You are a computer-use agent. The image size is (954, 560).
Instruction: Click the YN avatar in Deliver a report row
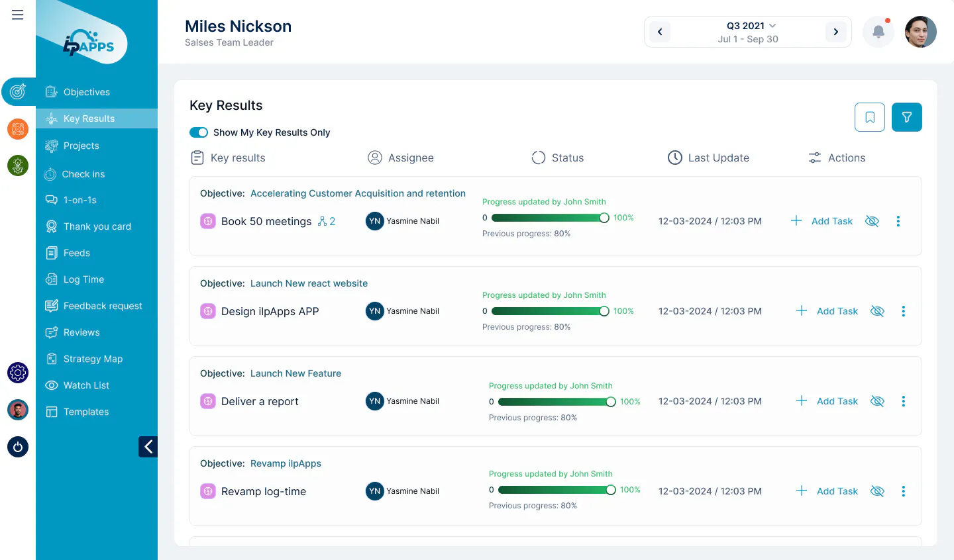(x=375, y=401)
